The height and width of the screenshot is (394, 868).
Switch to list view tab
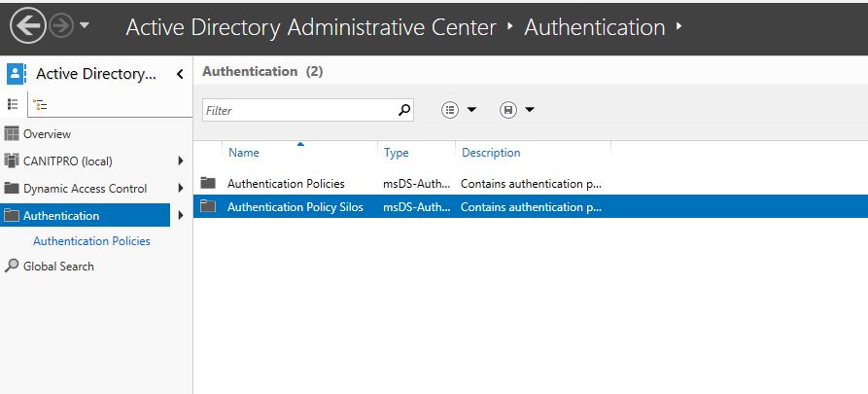[x=13, y=104]
